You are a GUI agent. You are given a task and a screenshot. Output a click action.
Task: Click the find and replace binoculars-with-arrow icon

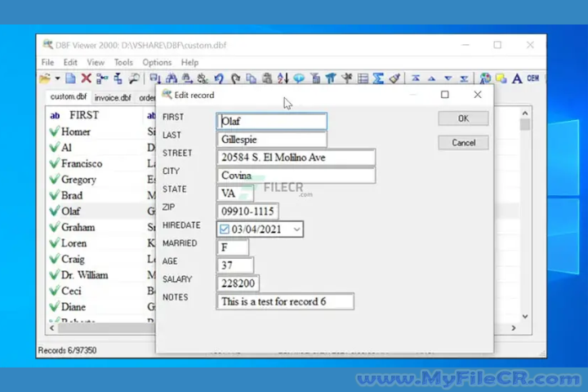[x=187, y=78]
